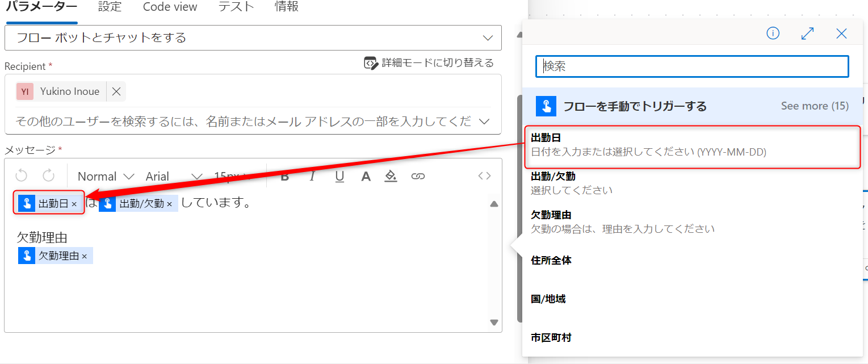Expand the dynamic content panel to full size
The height and width of the screenshot is (364, 868).
click(x=807, y=34)
